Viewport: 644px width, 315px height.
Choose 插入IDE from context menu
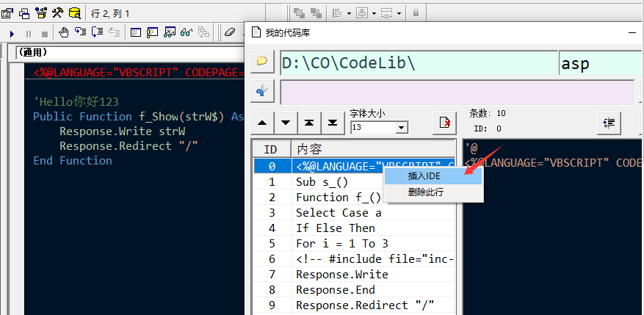433,176
